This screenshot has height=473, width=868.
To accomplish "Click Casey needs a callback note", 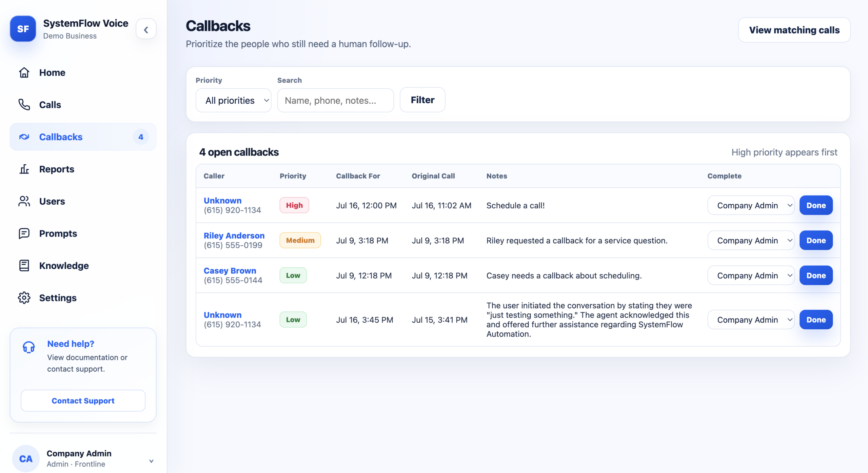I will coord(564,275).
